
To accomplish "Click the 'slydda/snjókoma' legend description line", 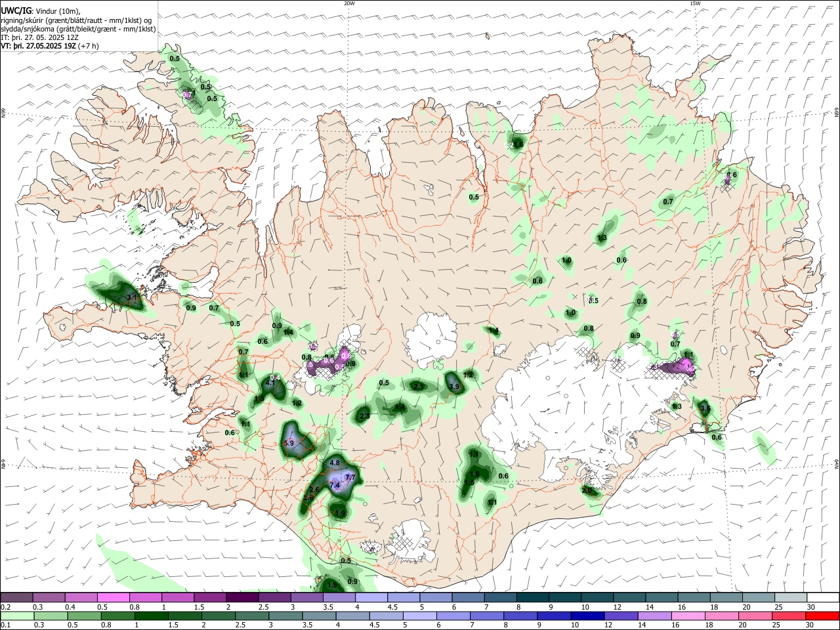I will [x=78, y=29].
